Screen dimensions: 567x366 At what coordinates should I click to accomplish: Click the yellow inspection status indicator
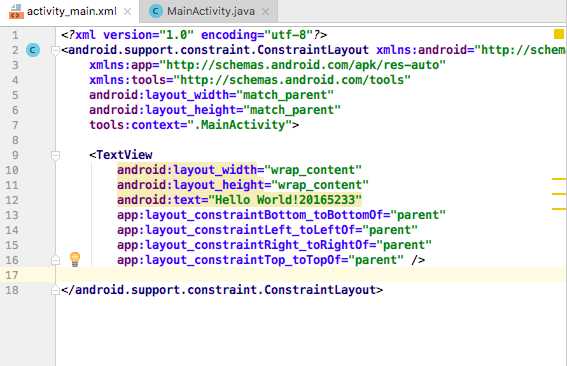[559, 34]
